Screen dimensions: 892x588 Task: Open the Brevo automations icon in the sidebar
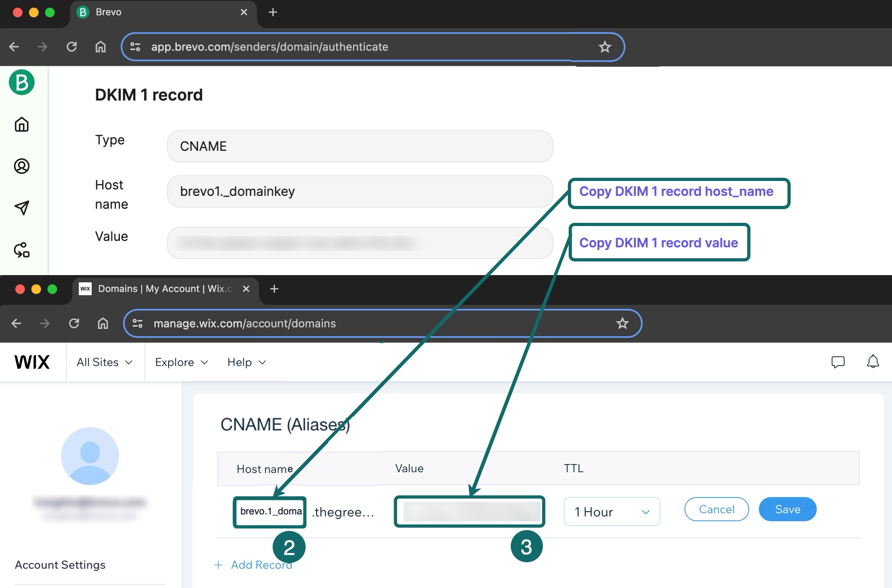(22, 250)
